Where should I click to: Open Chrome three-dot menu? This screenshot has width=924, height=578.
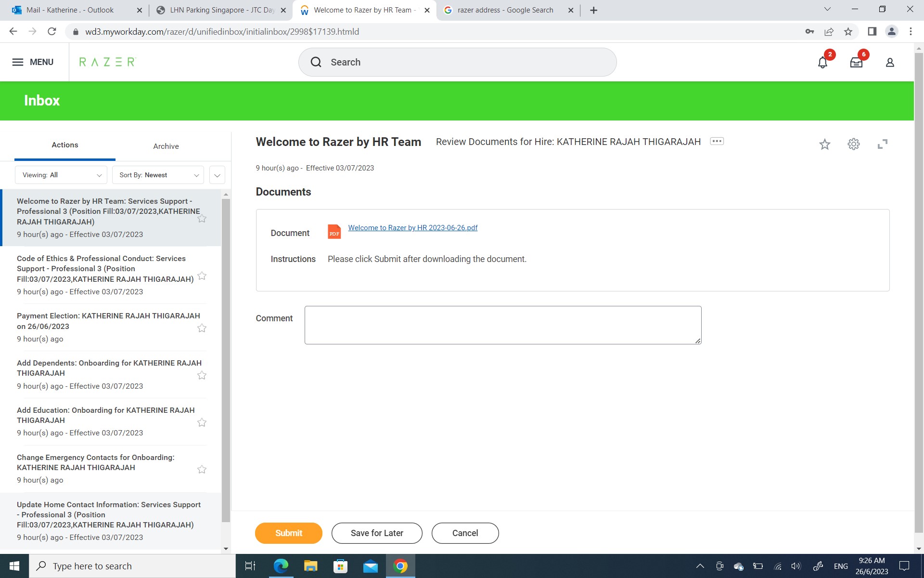click(x=911, y=32)
